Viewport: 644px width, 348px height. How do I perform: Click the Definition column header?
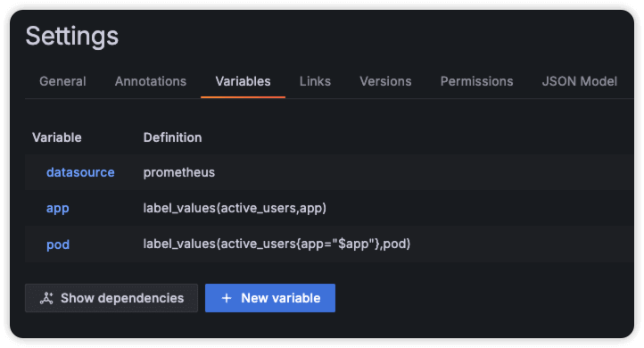(x=172, y=137)
